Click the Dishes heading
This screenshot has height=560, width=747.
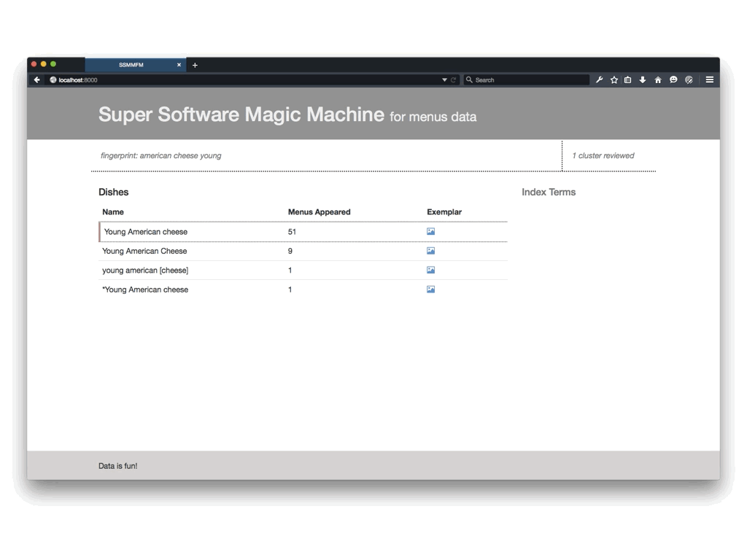pos(113,192)
